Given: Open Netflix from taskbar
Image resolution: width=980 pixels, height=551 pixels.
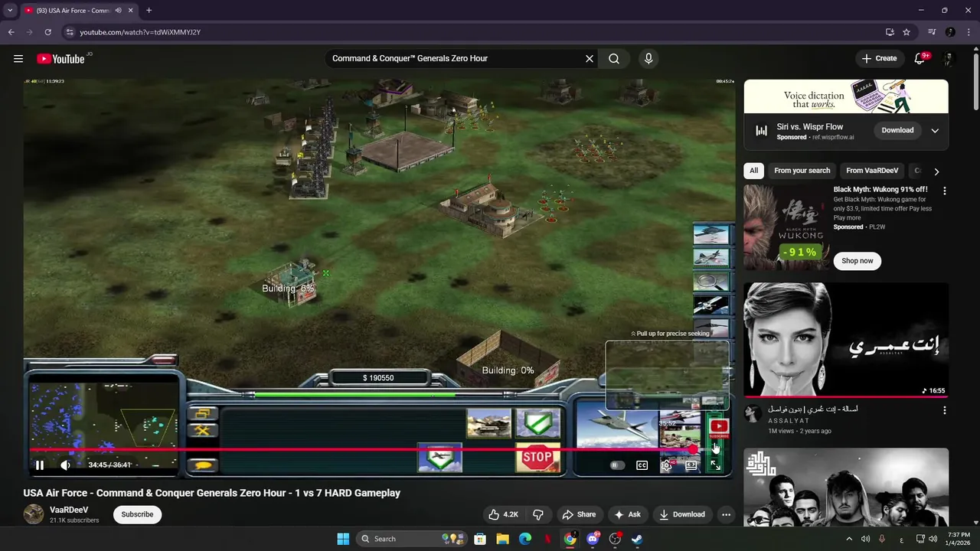Looking at the screenshot, I should [547, 539].
